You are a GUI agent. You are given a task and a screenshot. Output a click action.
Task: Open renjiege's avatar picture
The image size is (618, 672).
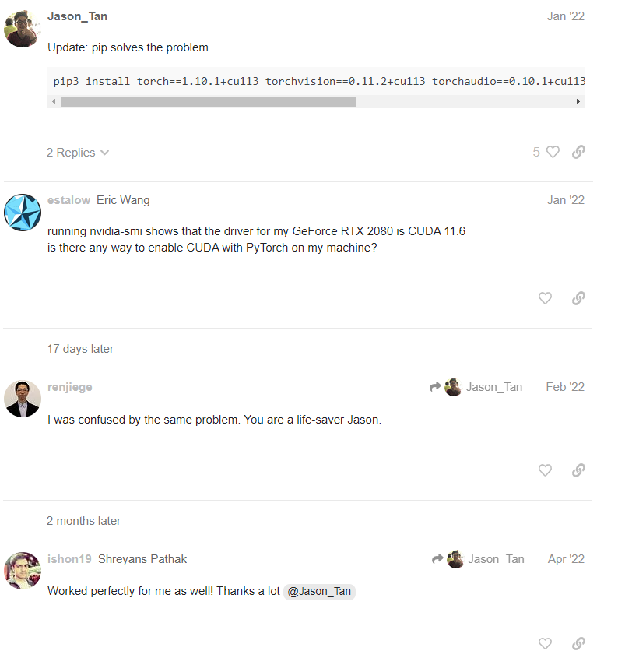(x=23, y=399)
